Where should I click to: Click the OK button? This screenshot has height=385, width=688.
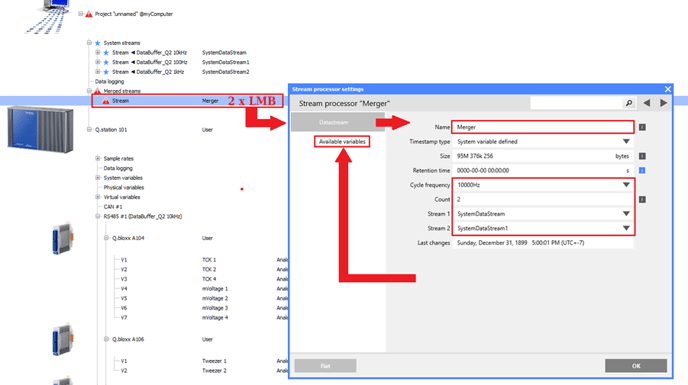pos(636,366)
